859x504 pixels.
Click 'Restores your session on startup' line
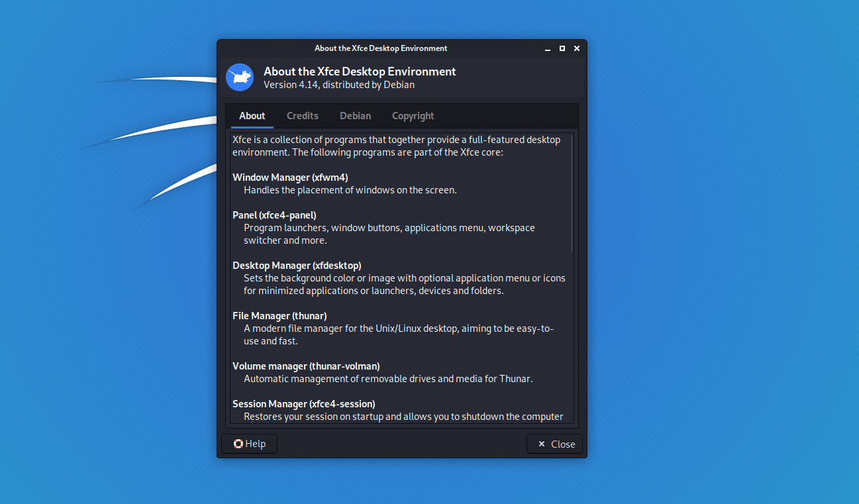tap(403, 417)
